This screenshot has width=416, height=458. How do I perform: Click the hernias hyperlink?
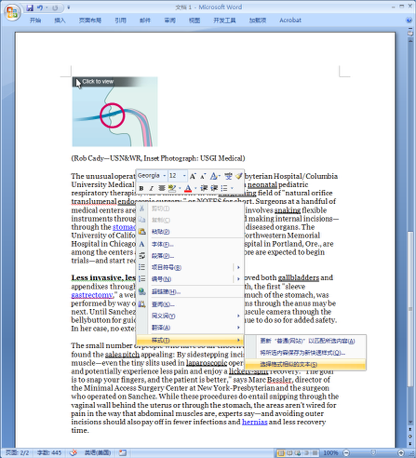tap(255, 422)
